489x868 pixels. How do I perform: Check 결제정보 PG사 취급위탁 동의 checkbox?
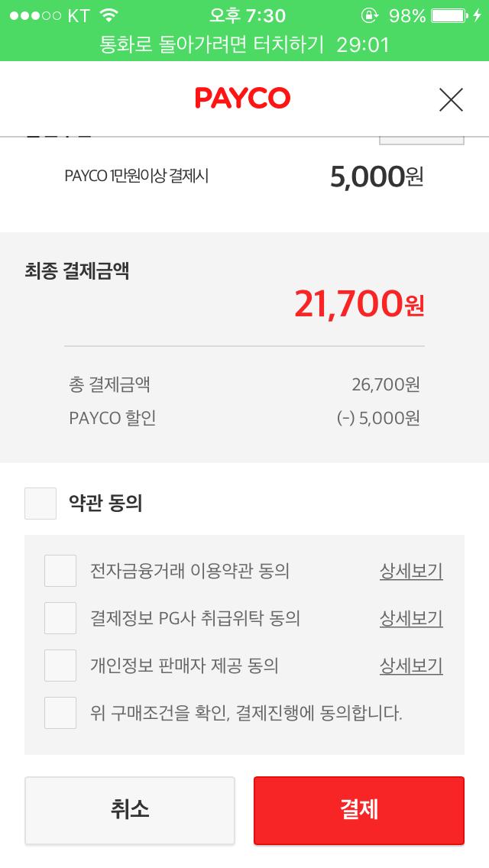60,618
